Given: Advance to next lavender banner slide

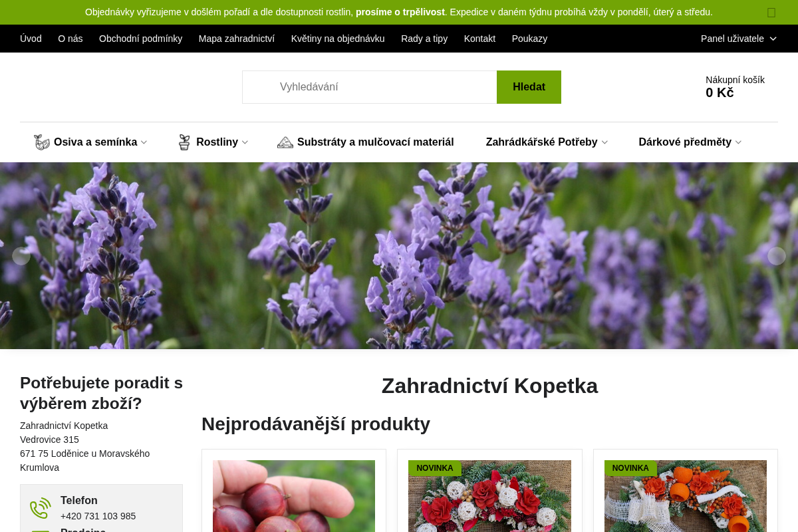Looking at the screenshot, I should [x=777, y=256].
